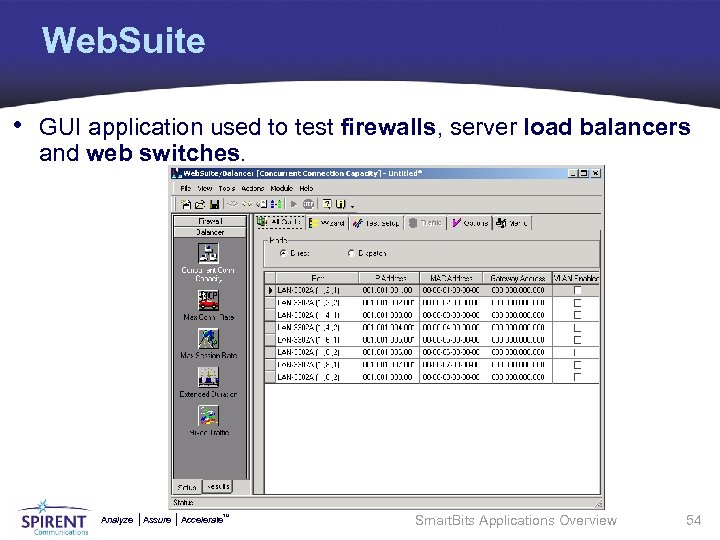Image resolution: width=720 pixels, height=540 pixels.
Task: Click the VLAN Enabled column header
Action: pyautogui.click(x=576, y=278)
